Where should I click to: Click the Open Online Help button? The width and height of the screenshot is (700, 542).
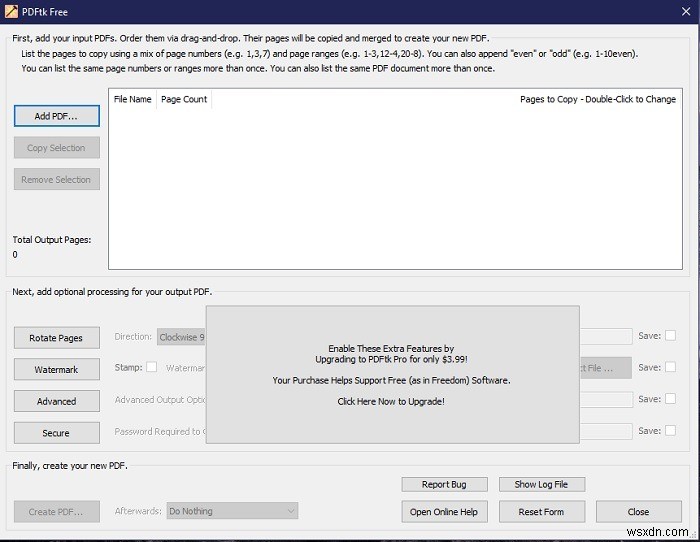[444, 512]
